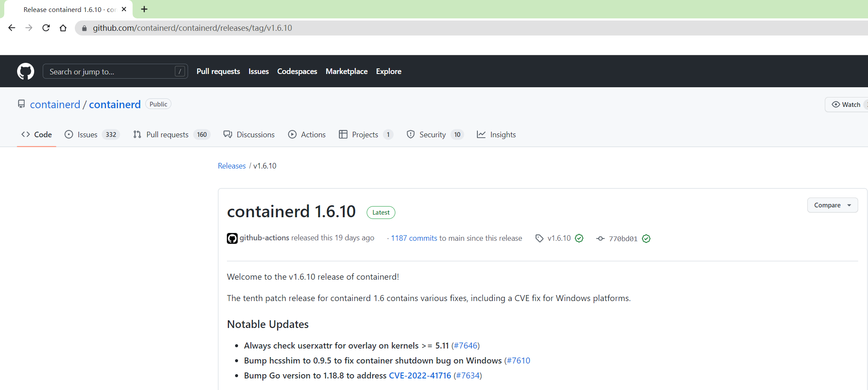Click the verified checkmark next to 770bd01
This screenshot has width=868, height=390.
point(646,239)
